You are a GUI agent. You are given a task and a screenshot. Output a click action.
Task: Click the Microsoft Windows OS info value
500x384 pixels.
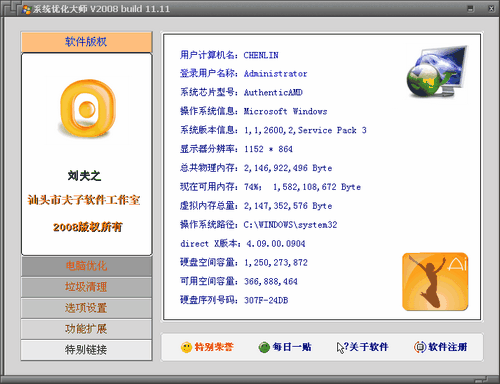tap(285, 111)
